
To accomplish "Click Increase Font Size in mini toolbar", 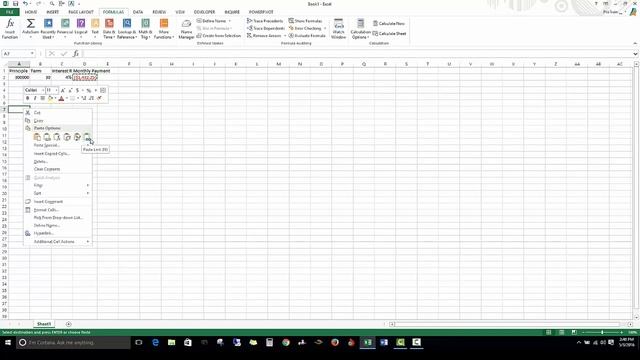I will tap(63, 90).
